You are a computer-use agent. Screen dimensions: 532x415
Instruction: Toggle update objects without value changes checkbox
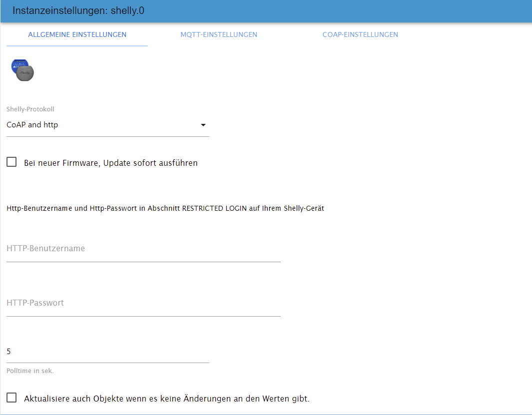[11, 398]
